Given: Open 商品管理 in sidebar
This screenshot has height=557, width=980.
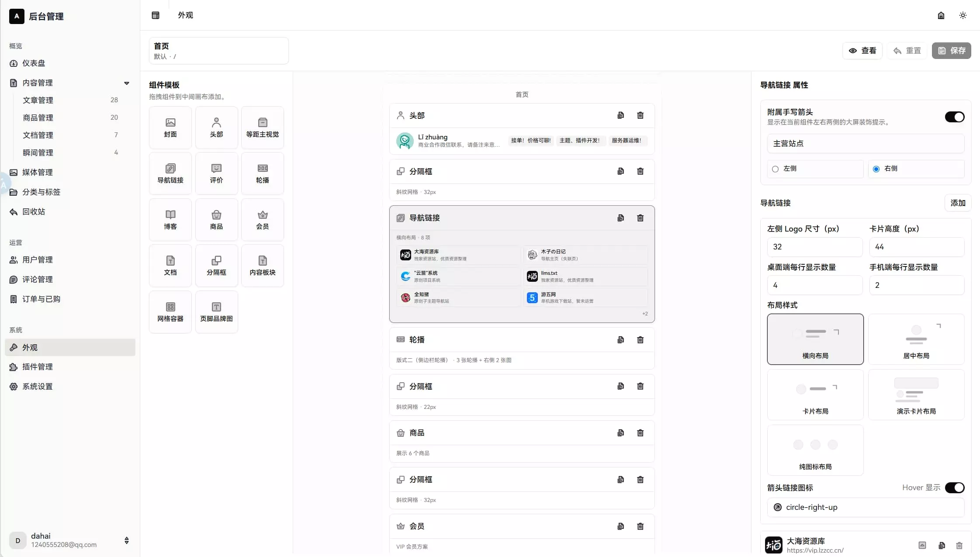Looking at the screenshot, I should (x=70, y=118).
